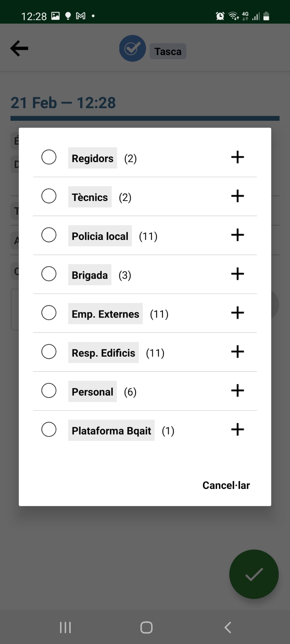Tap the 21 Feb — 12:28 date field
Image resolution: width=290 pixels, height=644 pixels.
click(63, 103)
